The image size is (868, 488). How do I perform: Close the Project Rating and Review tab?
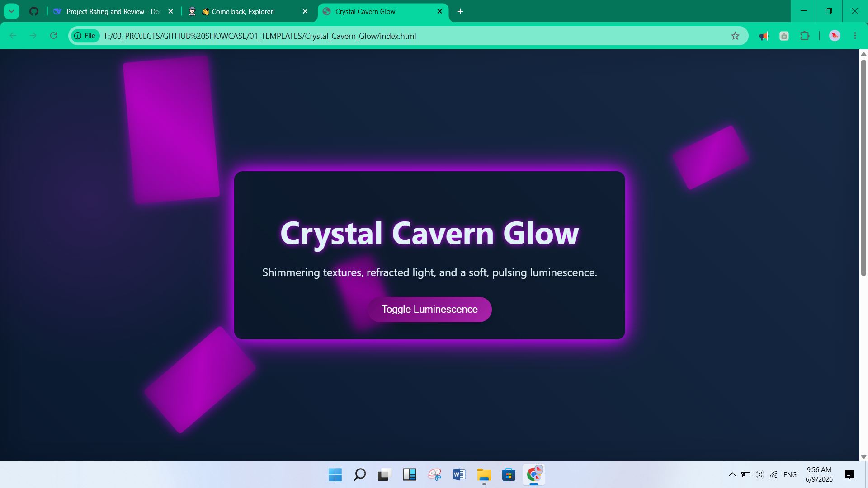(x=170, y=11)
